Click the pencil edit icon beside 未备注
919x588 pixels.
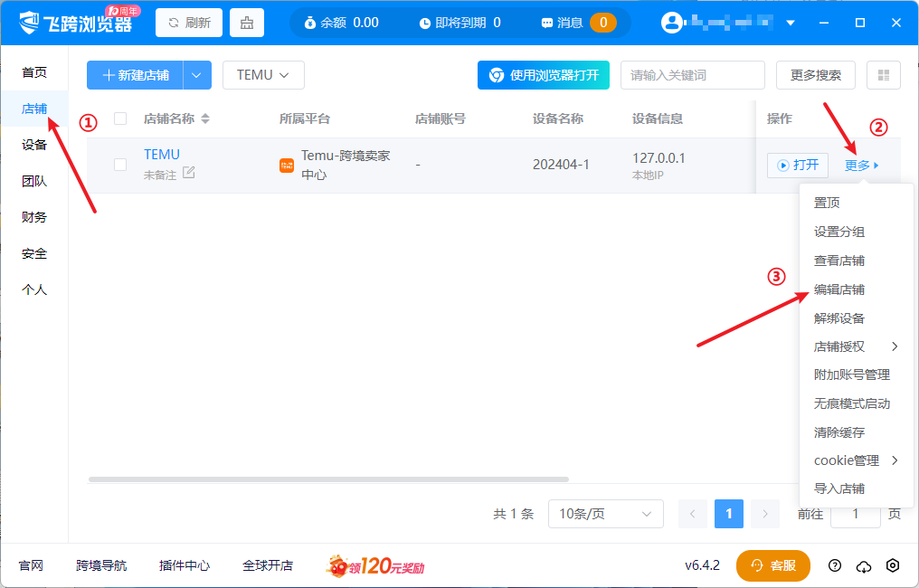188,173
